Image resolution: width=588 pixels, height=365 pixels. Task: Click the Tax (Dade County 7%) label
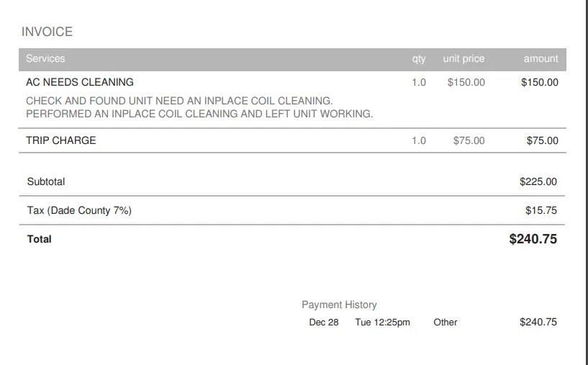point(79,211)
